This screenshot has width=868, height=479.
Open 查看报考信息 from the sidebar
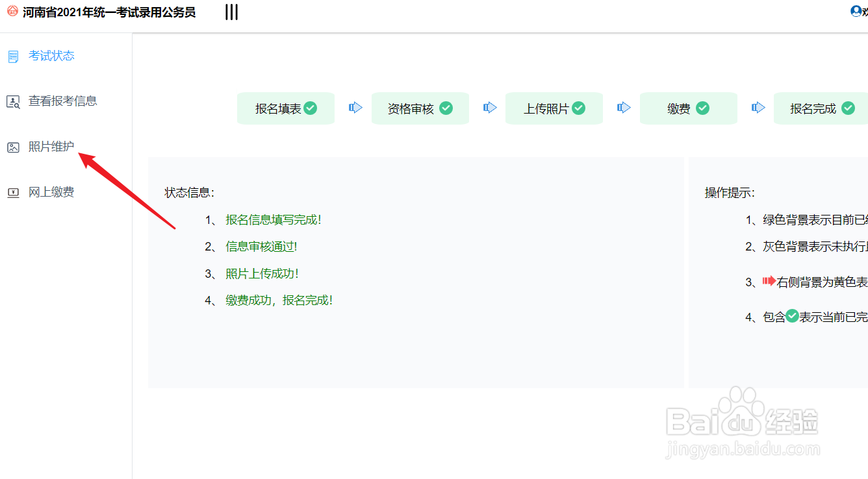click(62, 101)
